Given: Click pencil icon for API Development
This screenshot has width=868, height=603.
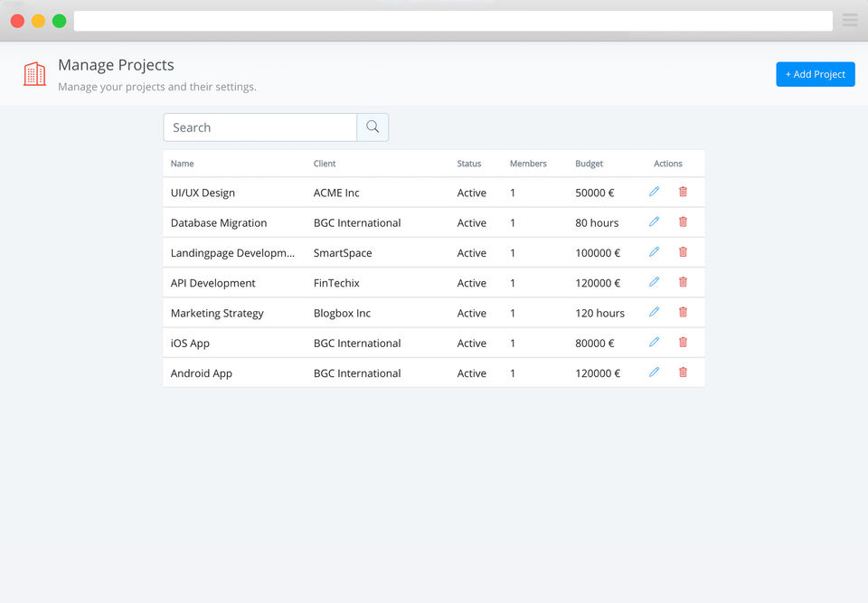Looking at the screenshot, I should click(654, 282).
